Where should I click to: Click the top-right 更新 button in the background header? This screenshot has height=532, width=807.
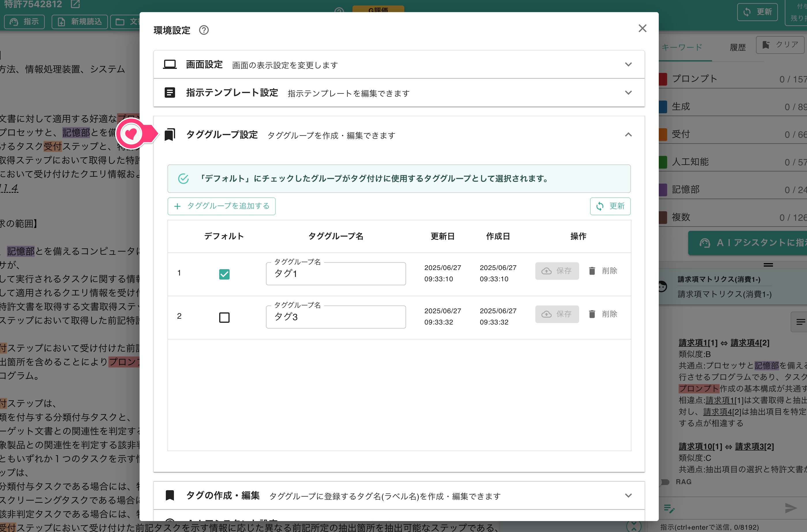(x=757, y=12)
